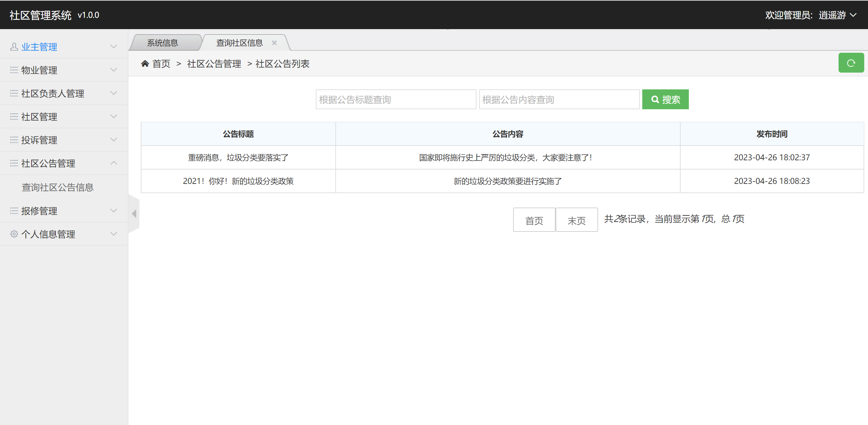
Task: Collapse the sidebar using the arrow handle
Action: point(134,213)
